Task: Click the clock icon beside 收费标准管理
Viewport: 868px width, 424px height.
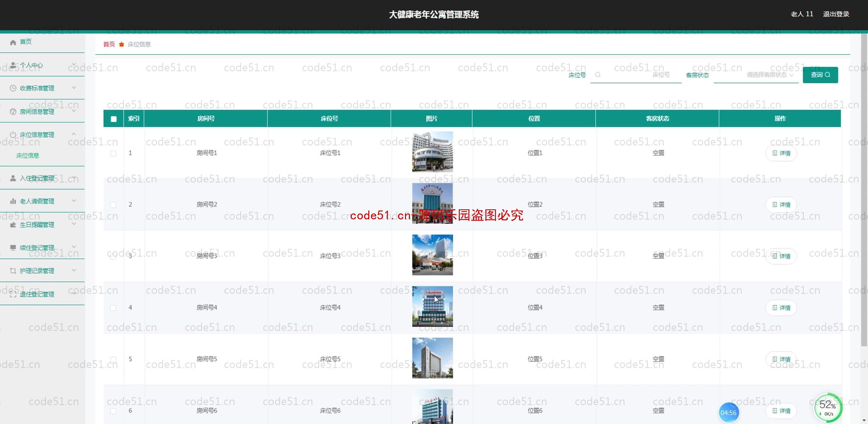Action: pos(13,88)
